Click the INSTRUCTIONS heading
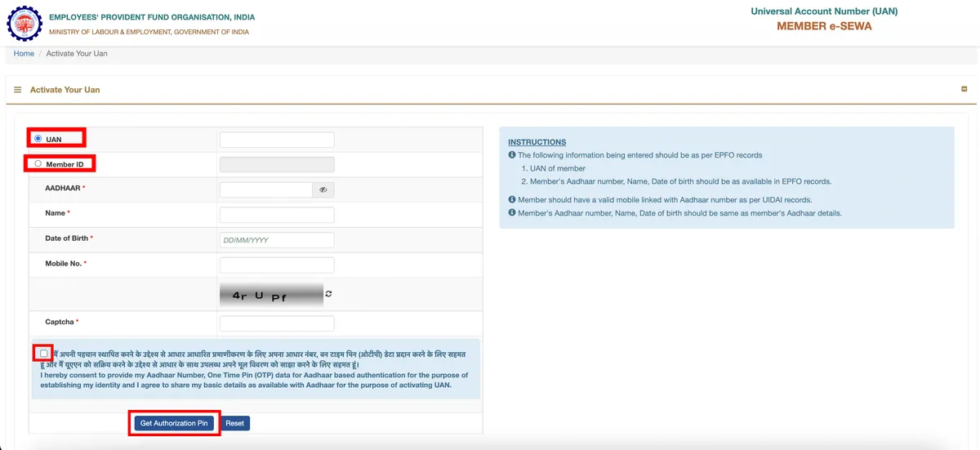 (x=537, y=142)
